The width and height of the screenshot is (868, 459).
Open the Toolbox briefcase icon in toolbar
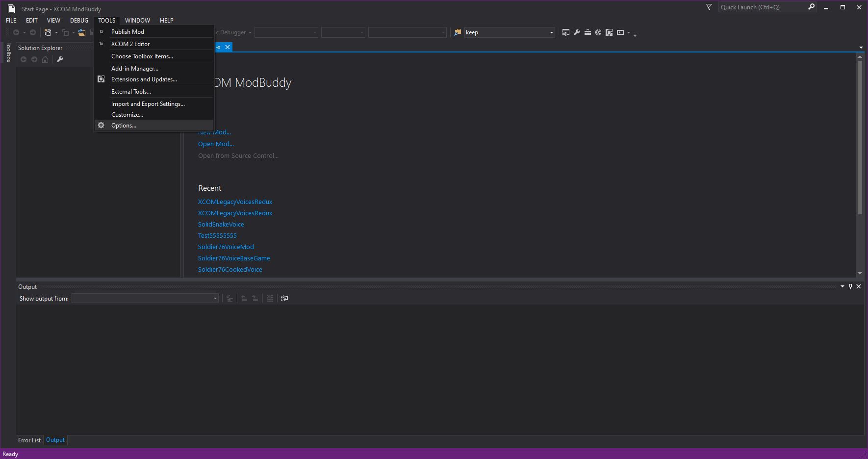click(587, 32)
